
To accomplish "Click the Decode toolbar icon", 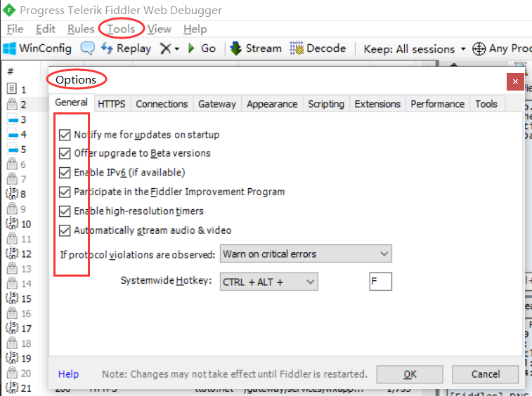I will coord(297,48).
